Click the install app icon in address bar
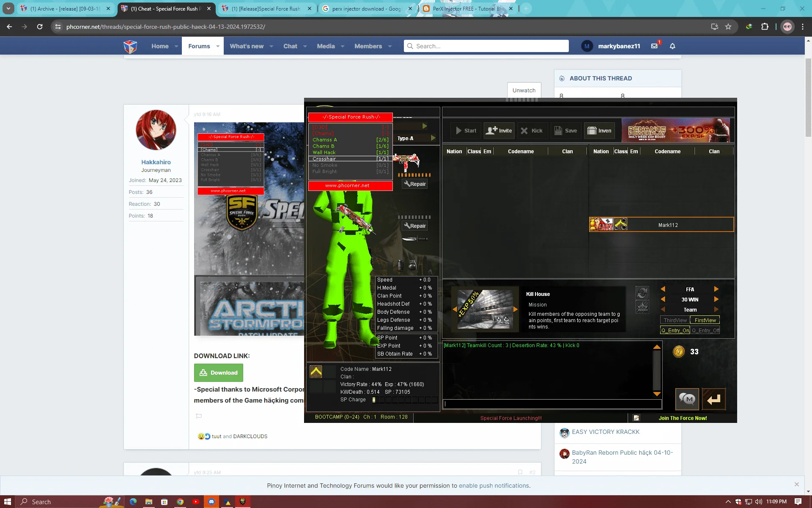 pyautogui.click(x=715, y=27)
